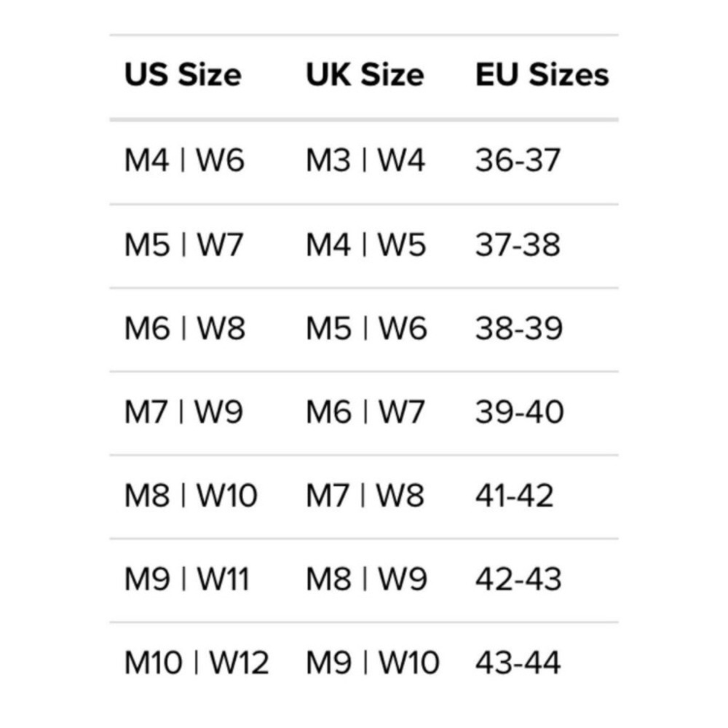Click the EU Sizes column header
Screen dimensions: 728x728
542,75
